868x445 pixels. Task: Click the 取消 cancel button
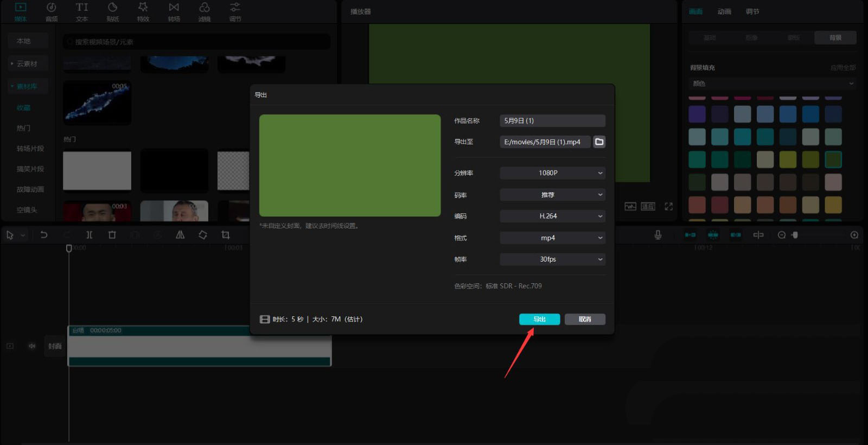(x=585, y=319)
